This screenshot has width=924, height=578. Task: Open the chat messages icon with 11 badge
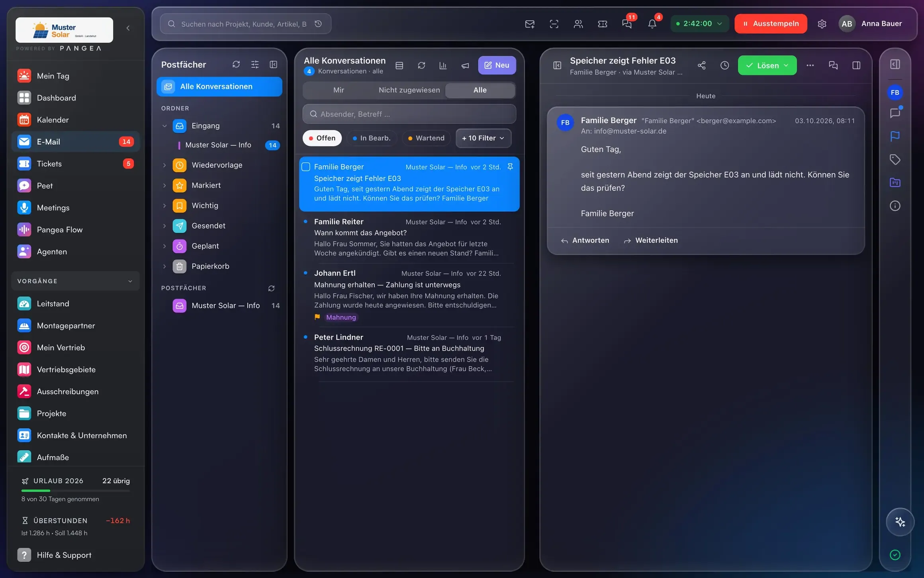click(628, 24)
